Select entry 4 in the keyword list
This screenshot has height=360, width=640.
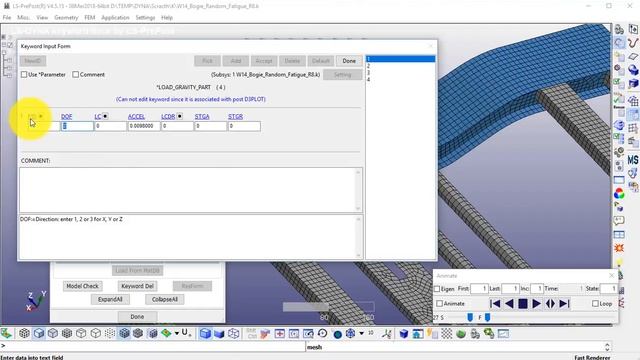(x=400, y=79)
